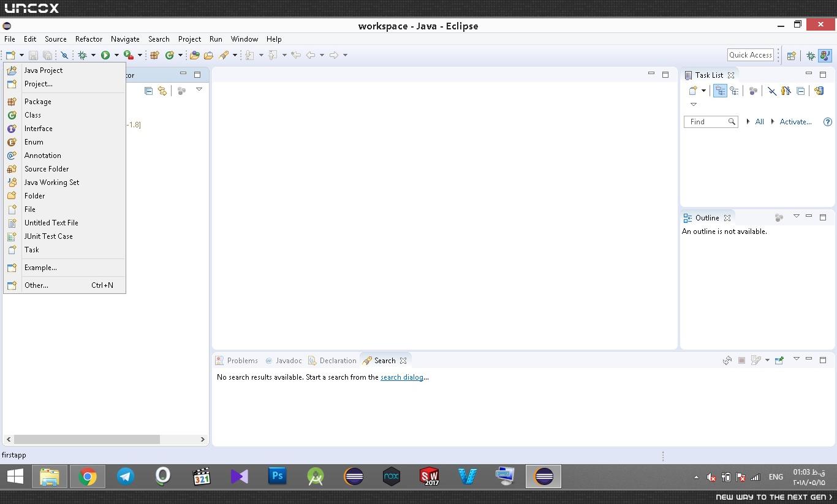Close the Search tab
Image resolution: width=837 pixels, height=504 pixels.
(403, 361)
